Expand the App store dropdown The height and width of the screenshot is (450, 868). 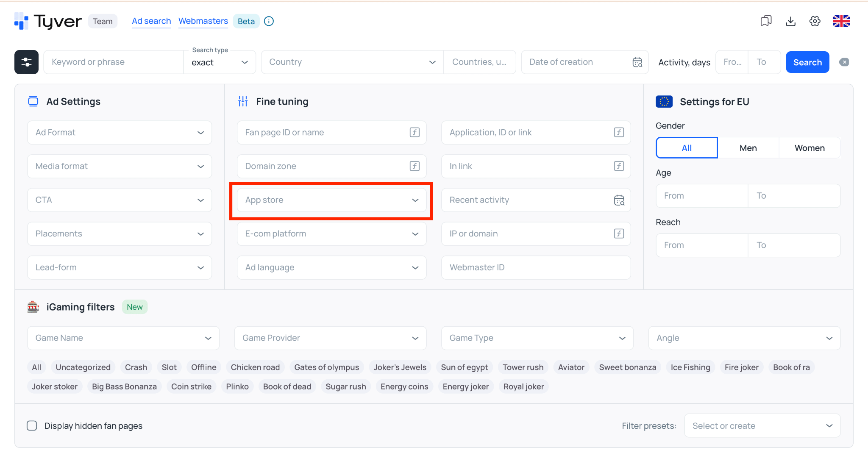(331, 200)
